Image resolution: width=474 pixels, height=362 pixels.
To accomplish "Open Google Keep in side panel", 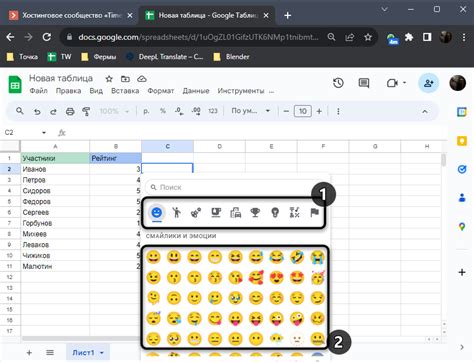I will click(x=462, y=141).
